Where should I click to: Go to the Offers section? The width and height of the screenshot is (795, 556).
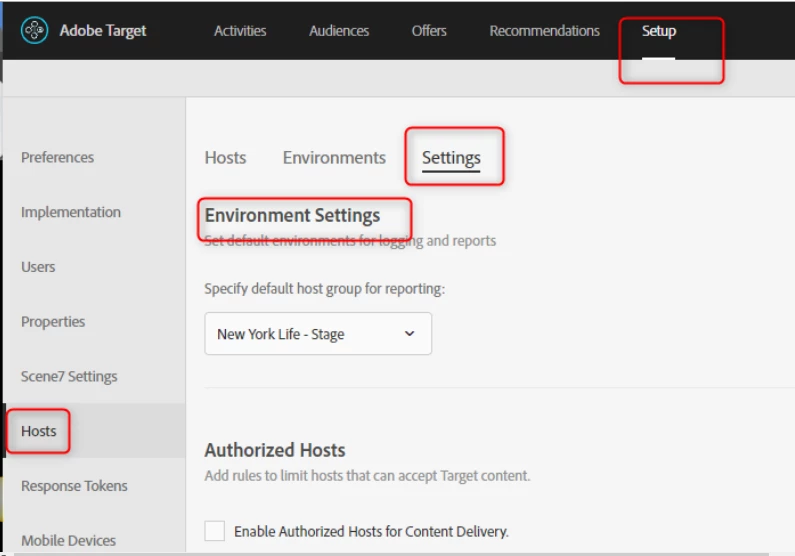click(x=429, y=31)
